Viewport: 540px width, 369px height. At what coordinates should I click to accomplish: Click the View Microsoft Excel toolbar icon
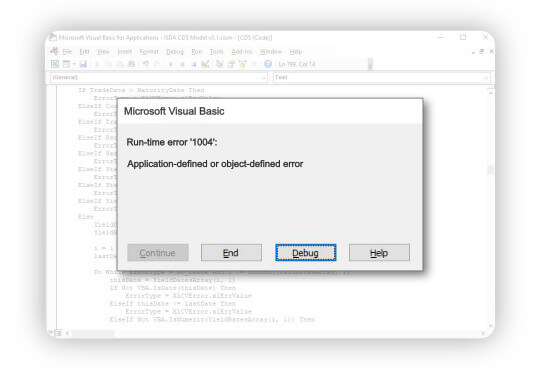(55, 64)
